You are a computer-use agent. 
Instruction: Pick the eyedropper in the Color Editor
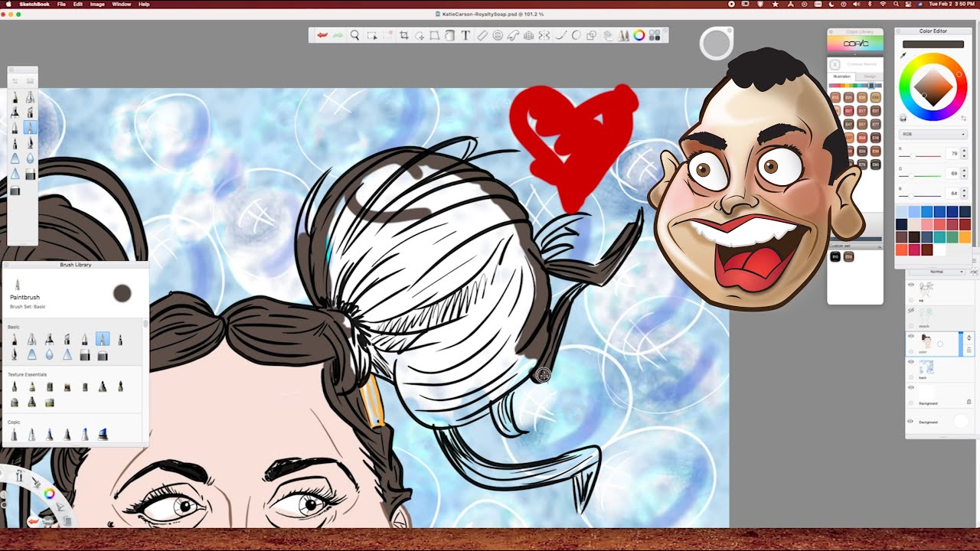pos(903,55)
